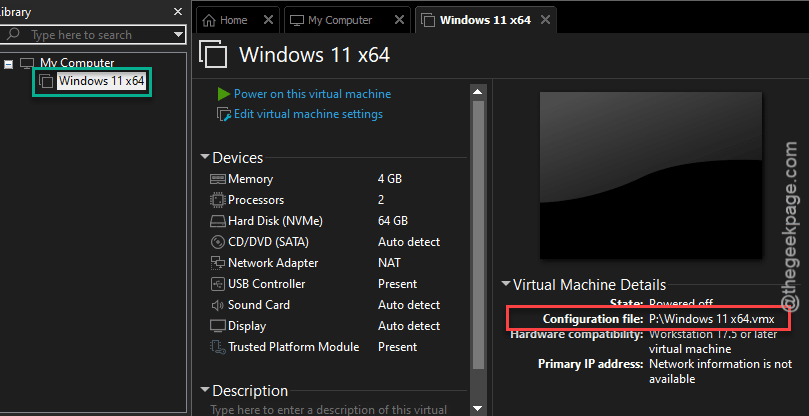Click the scrollbar up arrow
The width and height of the screenshot is (809, 416).
click(x=478, y=92)
